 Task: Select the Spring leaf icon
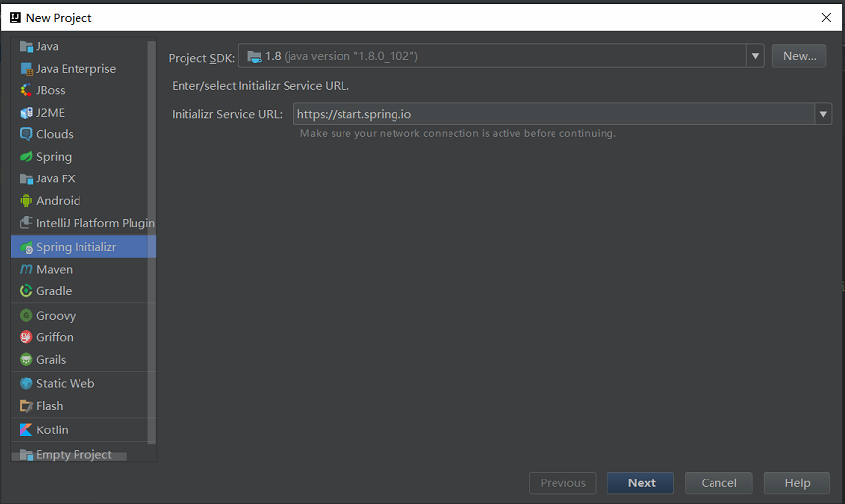(x=26, y=157)
